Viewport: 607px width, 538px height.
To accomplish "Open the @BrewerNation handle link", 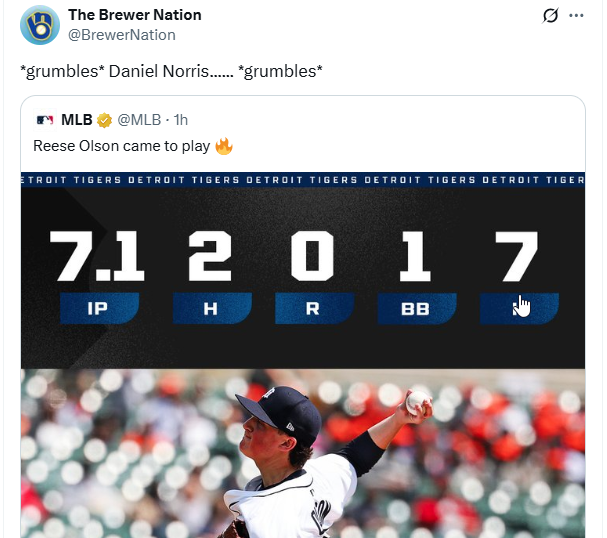I will click(x=122, y=35).
